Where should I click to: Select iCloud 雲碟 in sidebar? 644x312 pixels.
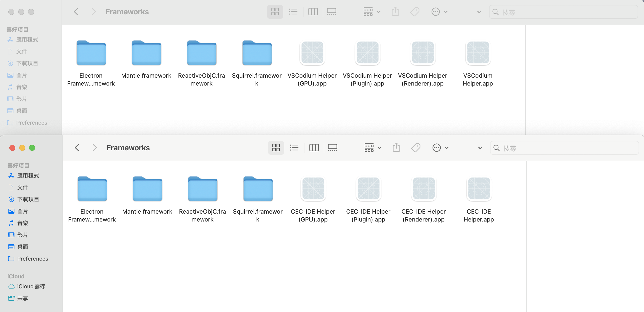31,286
